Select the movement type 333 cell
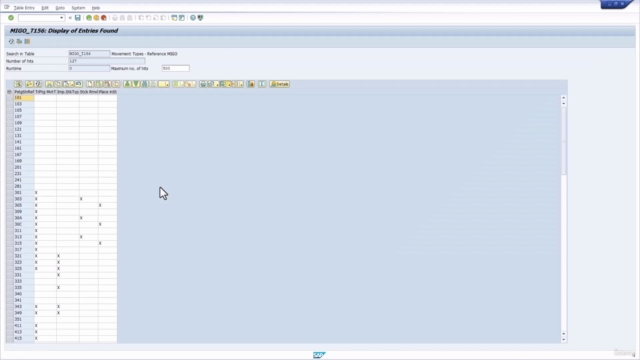Screen dimensions: 640x360 tap(24, 281)
